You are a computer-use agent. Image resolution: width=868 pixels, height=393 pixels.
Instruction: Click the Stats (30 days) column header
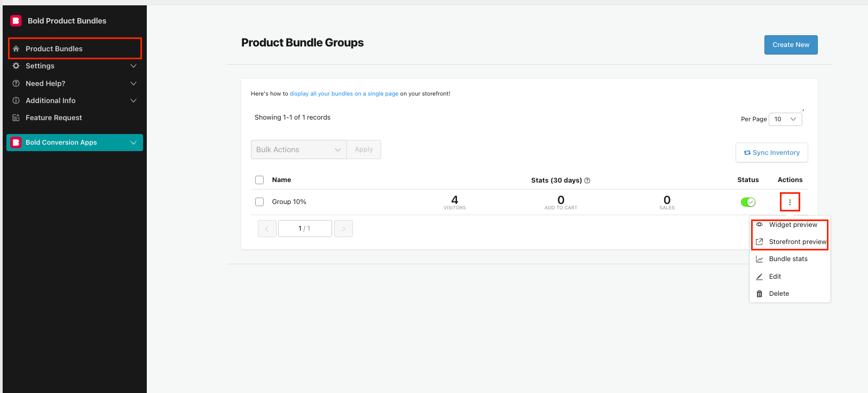556,180
